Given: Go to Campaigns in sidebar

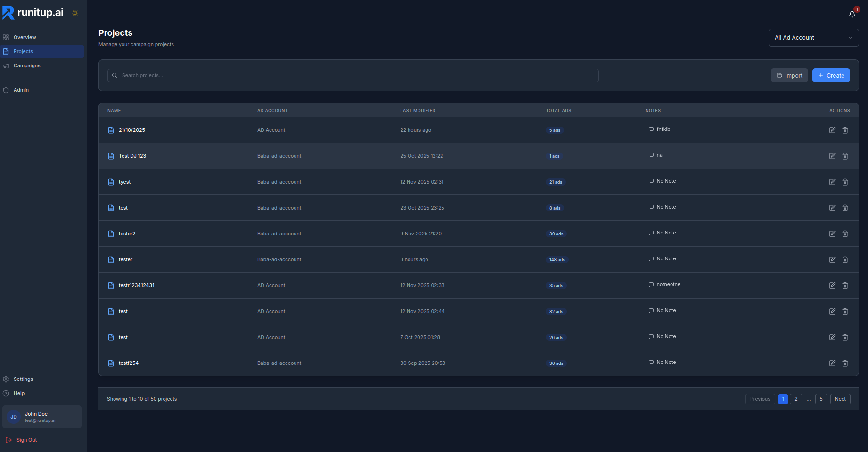Looking at the screenshot, I should (27, 65).
